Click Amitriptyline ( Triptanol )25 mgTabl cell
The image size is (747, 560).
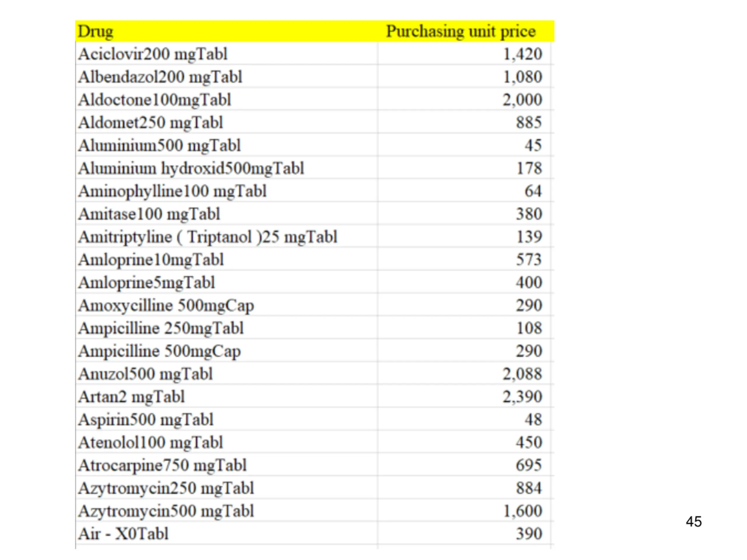[226, 236]
